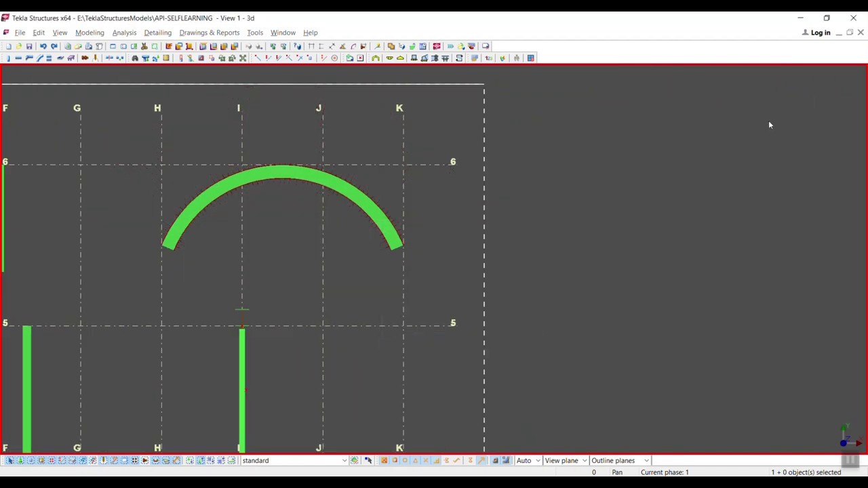The height and width of the screenshot is (488, 868).
Task: Restore the inner view window button
Action: coord(850,33)
